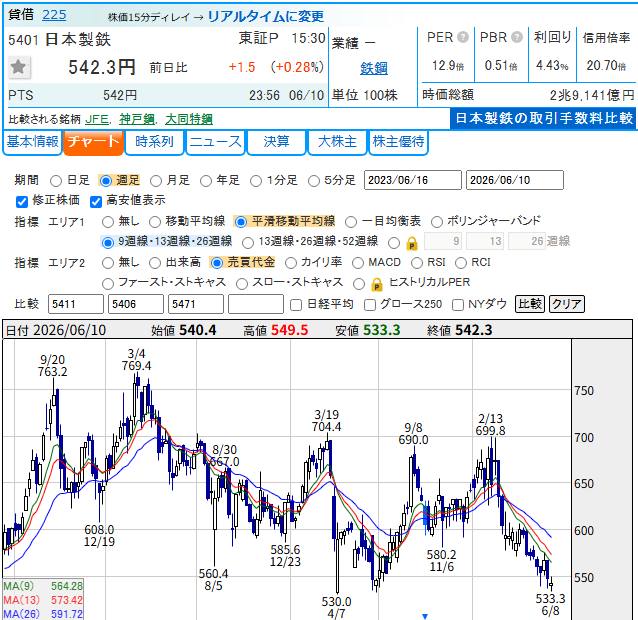Screen dimensions: 638x620
Task: Select 無し for indicator area 1
Action: pyautogui.click(x=108, y=222)
